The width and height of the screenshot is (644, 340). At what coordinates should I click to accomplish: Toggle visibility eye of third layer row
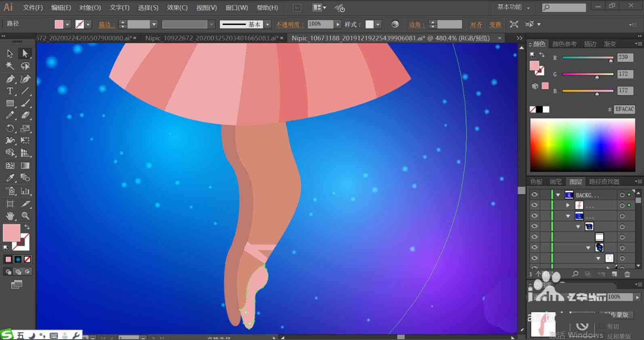click(x=535, y=216)
